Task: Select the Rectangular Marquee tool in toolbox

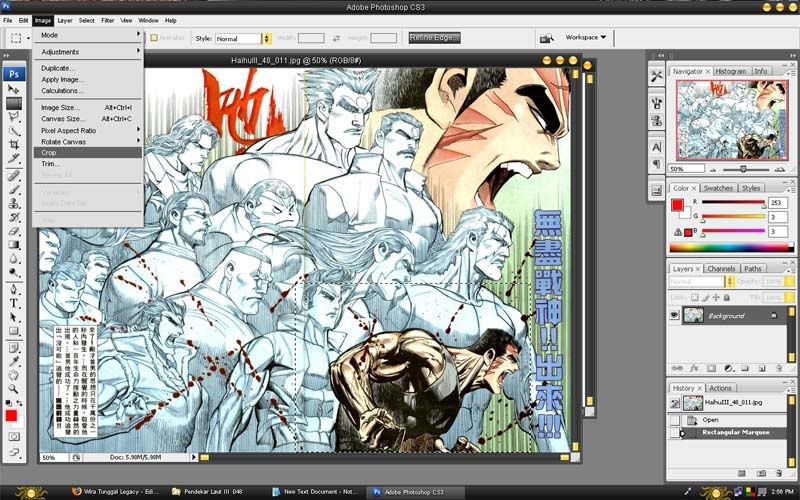Action: point(14,103)
